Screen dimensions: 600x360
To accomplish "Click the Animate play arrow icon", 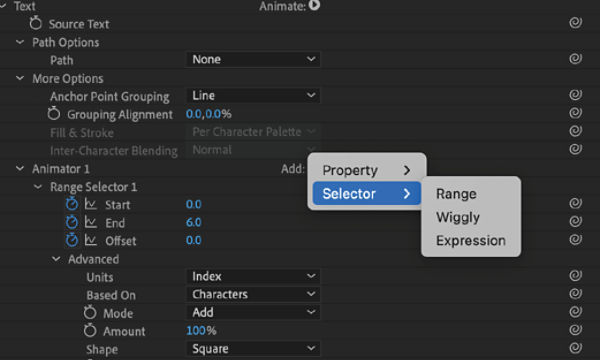I will (314, 5).
